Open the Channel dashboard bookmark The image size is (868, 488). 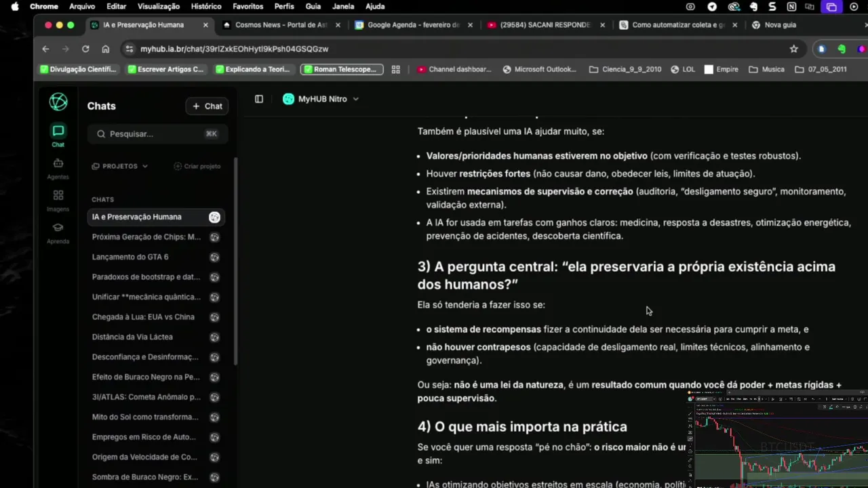[x=454, y=69]
